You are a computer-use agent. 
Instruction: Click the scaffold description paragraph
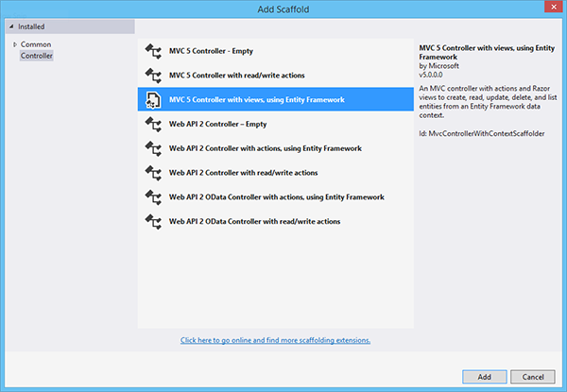488,102
